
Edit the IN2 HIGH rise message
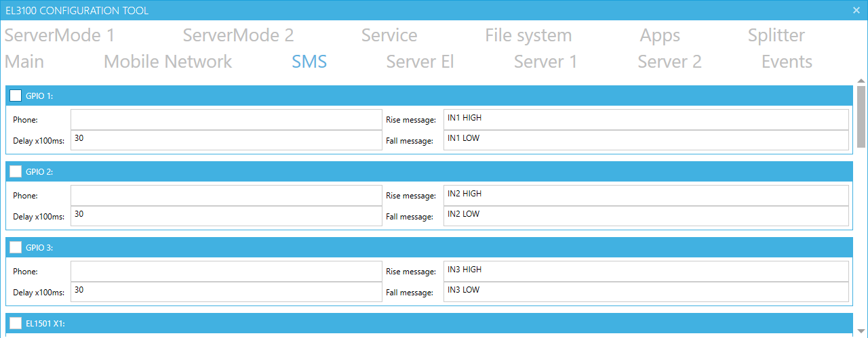coord(646,195)
